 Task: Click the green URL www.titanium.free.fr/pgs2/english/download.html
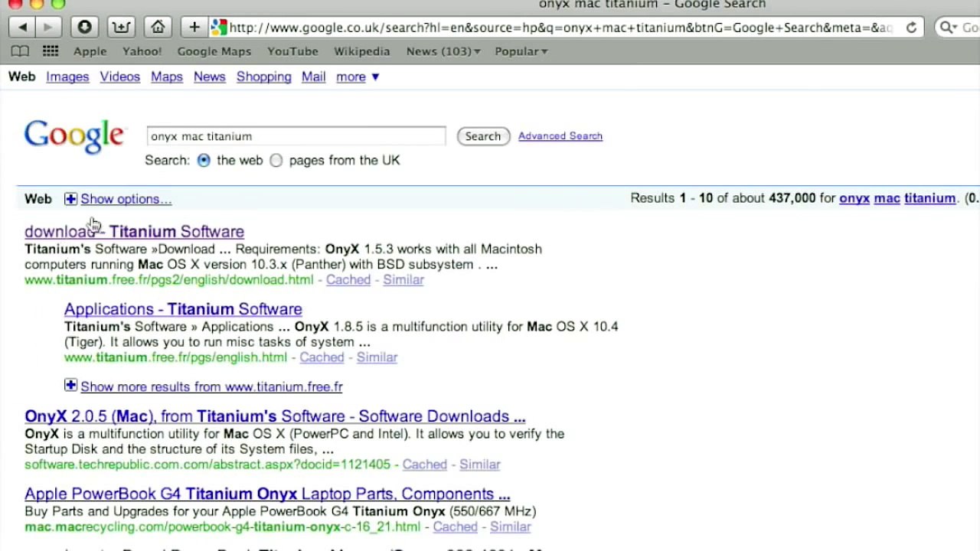(x=169, y=280)
